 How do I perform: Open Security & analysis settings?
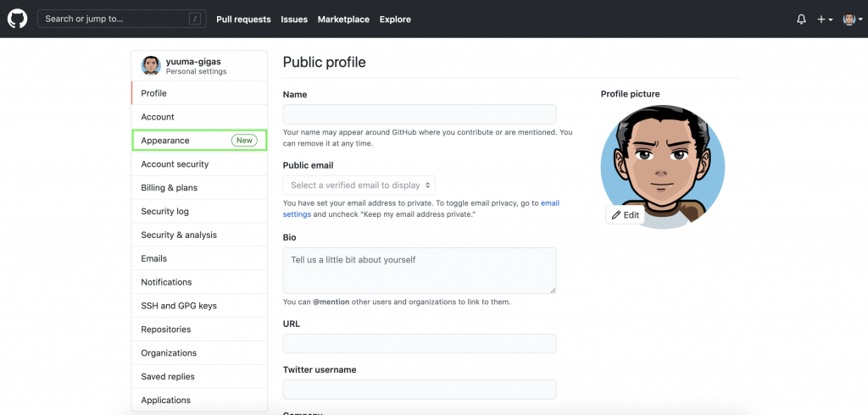(199, 235)
